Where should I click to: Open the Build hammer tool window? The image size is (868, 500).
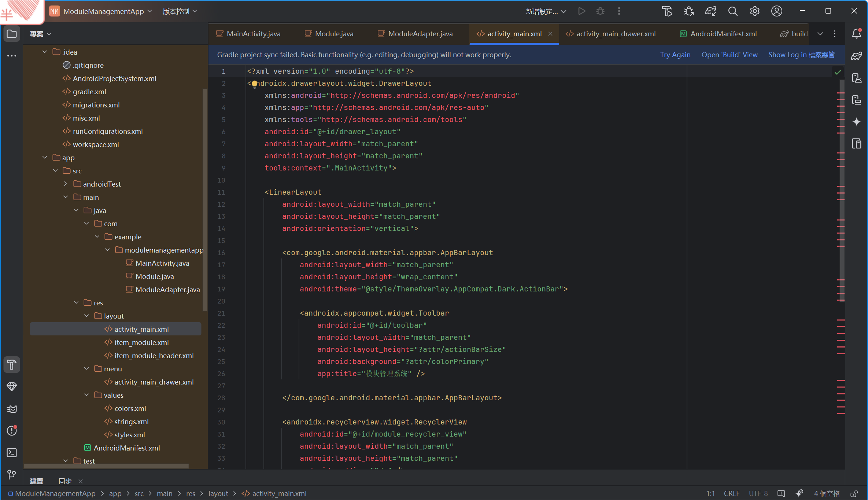coord(12,365)
